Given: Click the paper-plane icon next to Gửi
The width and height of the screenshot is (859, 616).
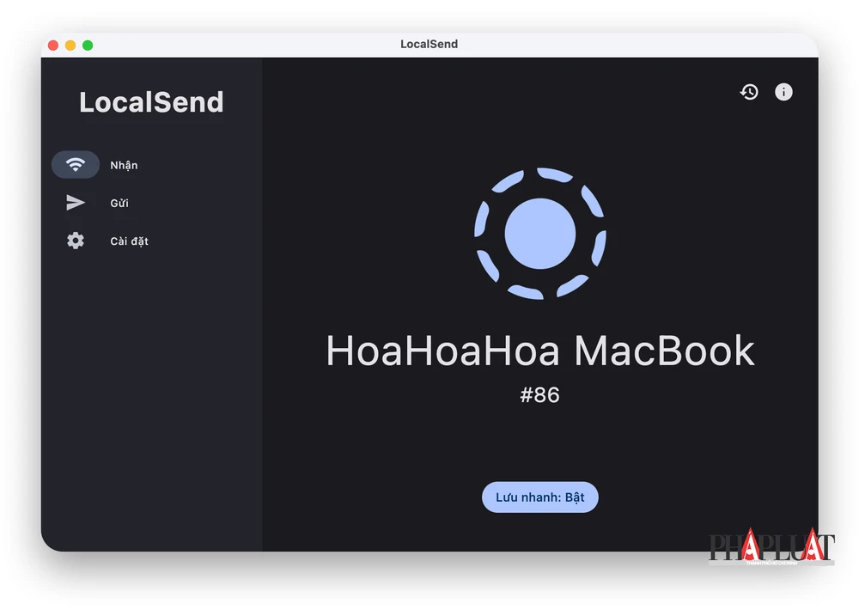Looking at the screenshot, I should [x=76, y=203].
